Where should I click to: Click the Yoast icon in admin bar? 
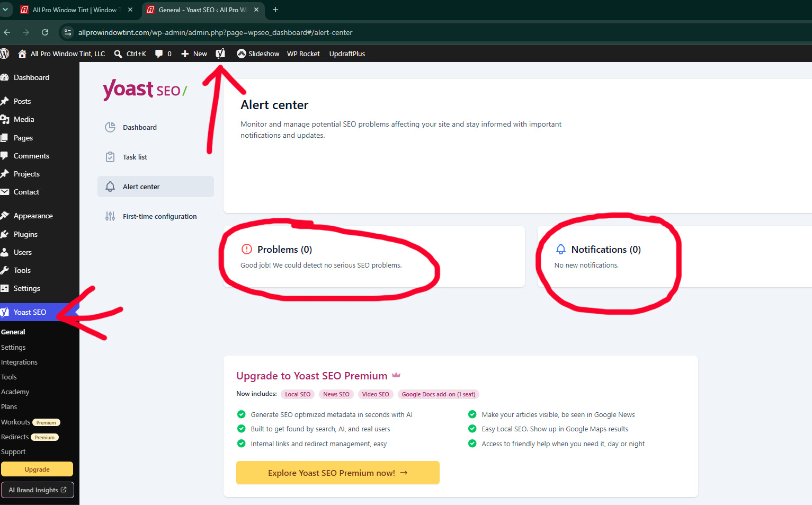coord(220,54)
